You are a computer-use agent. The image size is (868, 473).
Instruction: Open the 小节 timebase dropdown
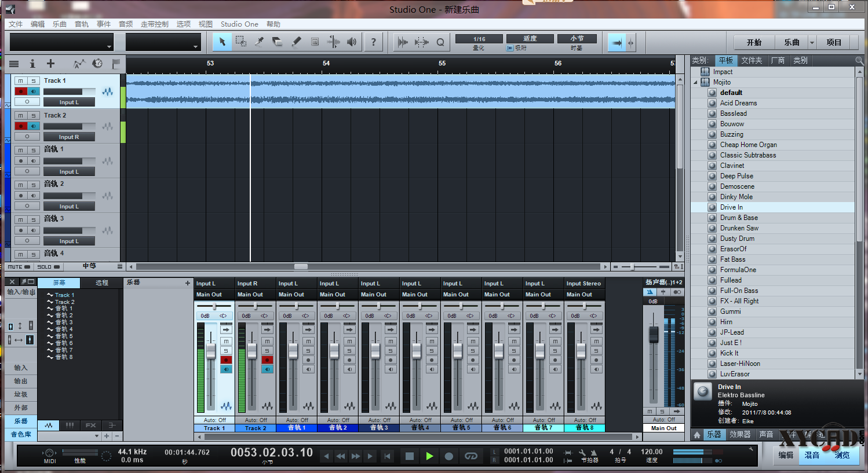click(x=577, y=39)
